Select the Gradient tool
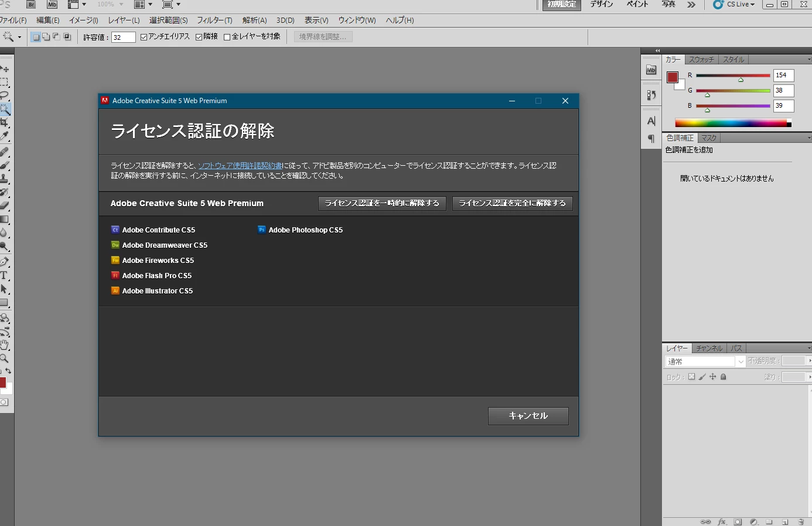Screen dimensions: 812x526 [x=5, y=219]
